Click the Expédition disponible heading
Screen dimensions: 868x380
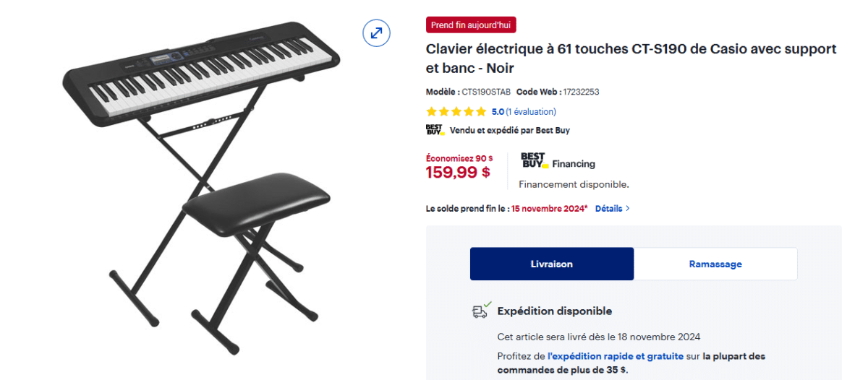[x=554, y=311]
